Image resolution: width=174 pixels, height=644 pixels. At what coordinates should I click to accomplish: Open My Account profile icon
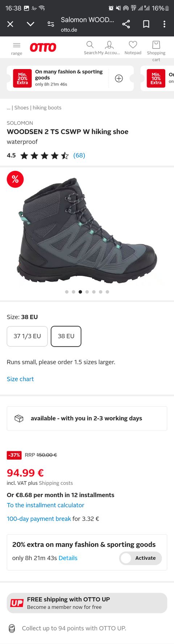point(109,45)
